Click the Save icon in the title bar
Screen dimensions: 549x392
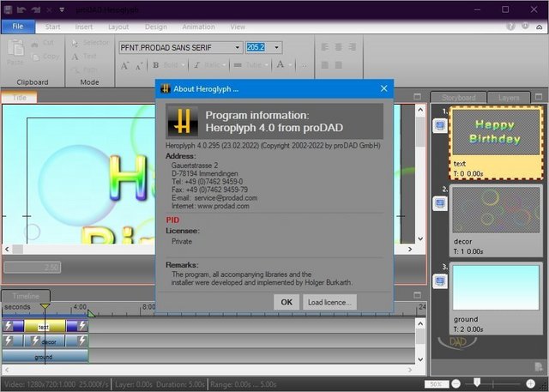8,9
